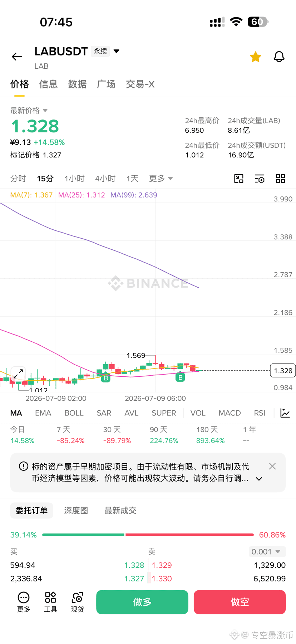Open the chart settings icon
The height and width of the screenshot is (644, 296).
(260, 179)
